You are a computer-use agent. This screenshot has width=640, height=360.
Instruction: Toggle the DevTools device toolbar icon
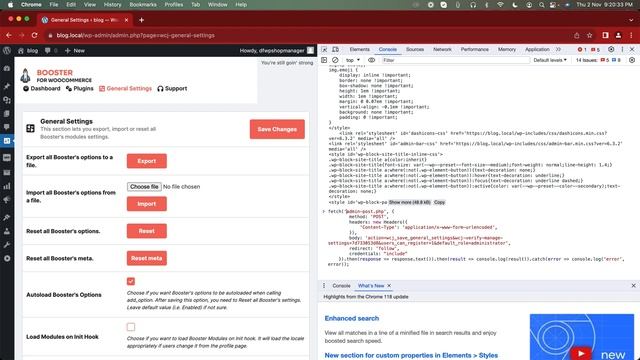[336, 49]
